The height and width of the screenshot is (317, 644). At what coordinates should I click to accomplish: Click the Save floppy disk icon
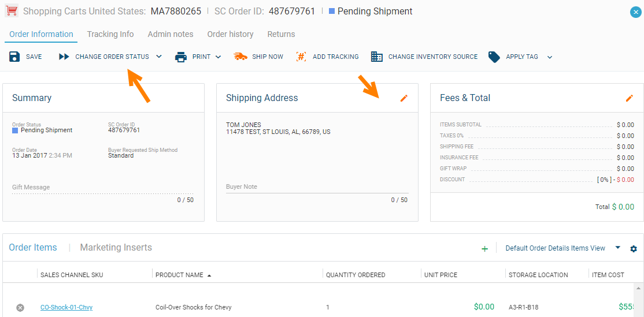[x=15, y=57]
